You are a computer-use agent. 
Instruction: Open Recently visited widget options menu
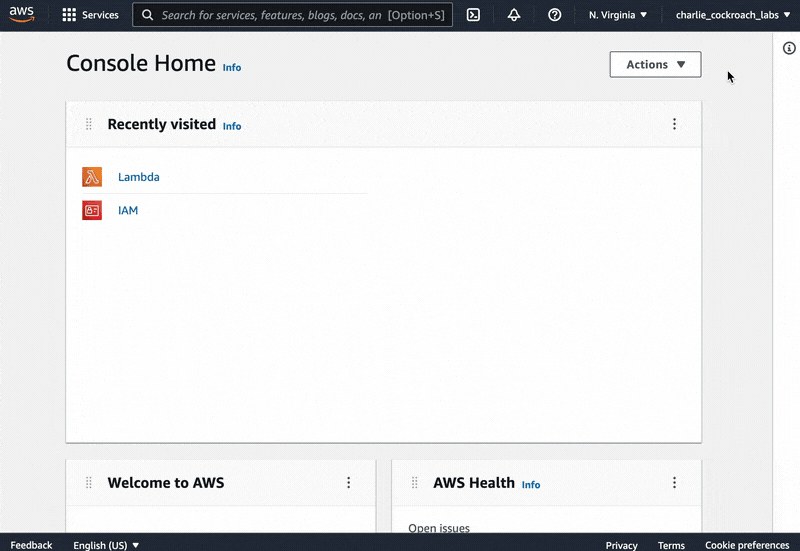674,124
